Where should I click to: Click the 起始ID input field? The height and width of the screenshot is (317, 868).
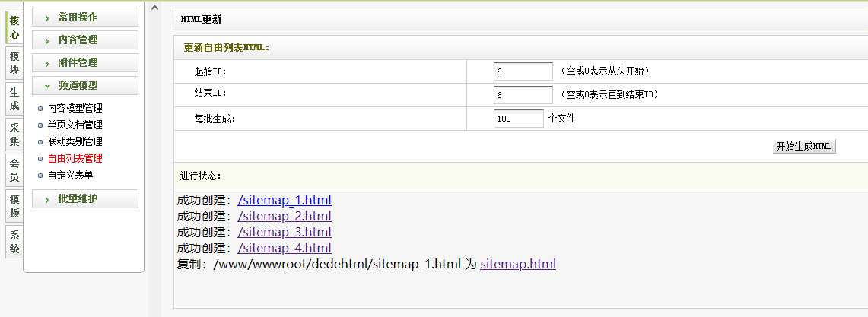523,71
